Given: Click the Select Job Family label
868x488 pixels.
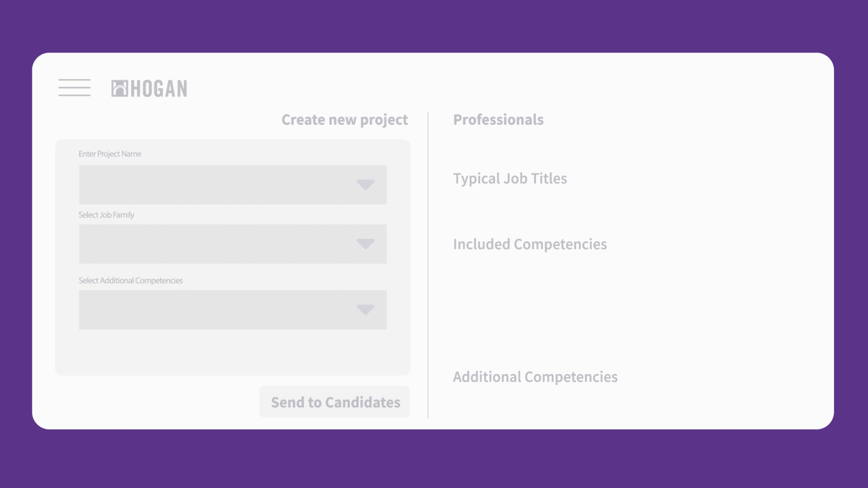Looking at the screenshot, I should [106, 215].
